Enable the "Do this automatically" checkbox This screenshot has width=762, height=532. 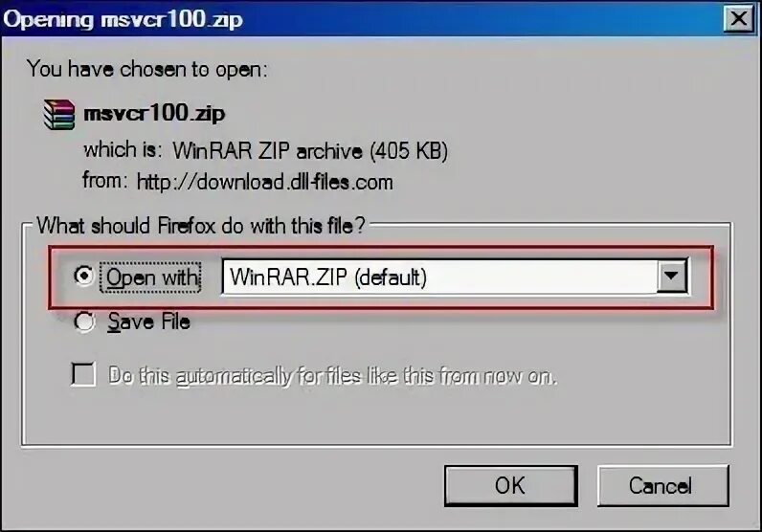point(83,374)
